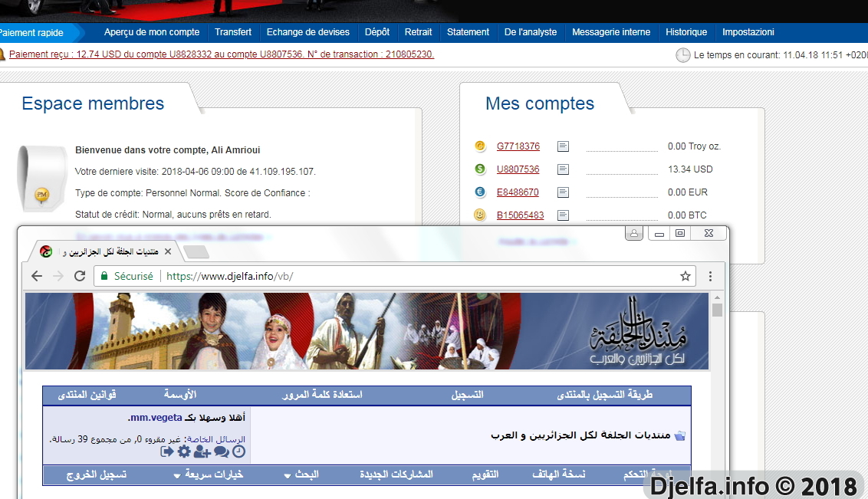Click the forum page vertical scrollbar thumb
Screen dimensions: 868x499
718,310
